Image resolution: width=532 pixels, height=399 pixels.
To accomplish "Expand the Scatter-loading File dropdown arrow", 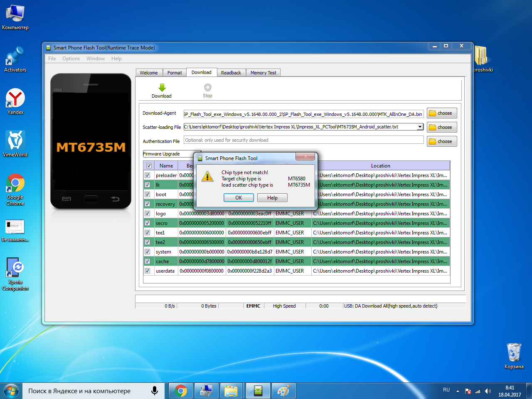I will pyautogui.click(x=420, y=127).
